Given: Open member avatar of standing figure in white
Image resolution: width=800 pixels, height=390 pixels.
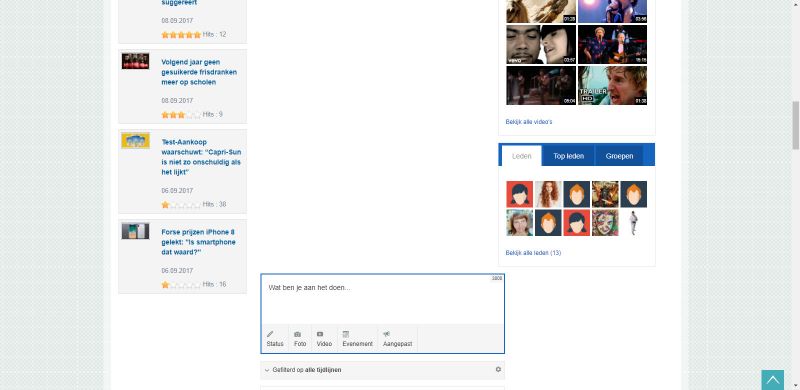Looking at the screenshot, I should [634, 223].
